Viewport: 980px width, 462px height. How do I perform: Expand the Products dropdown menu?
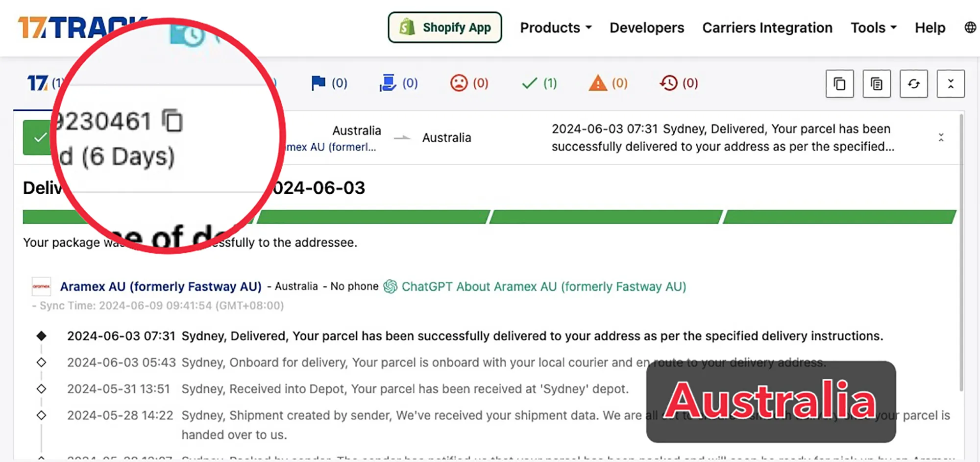(x=556, y=27)
